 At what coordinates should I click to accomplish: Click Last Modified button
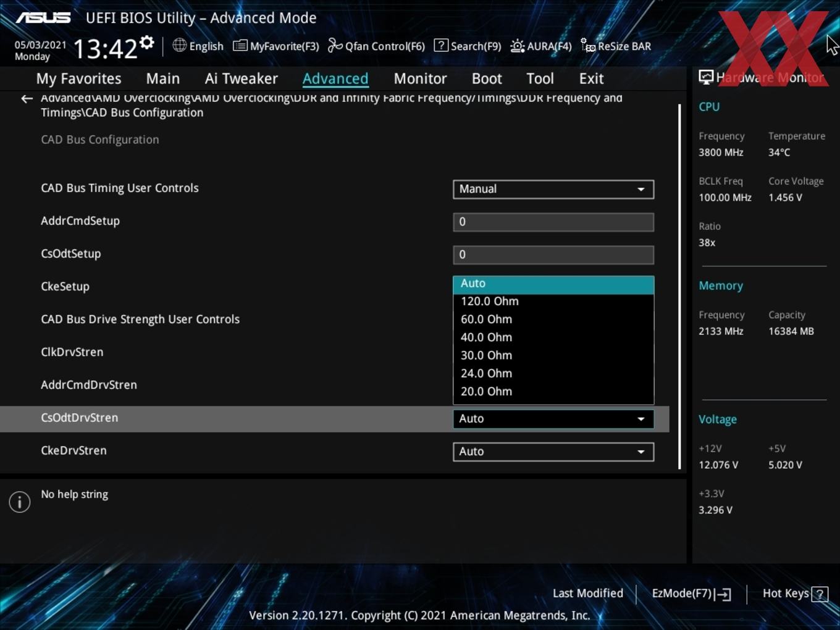point(587,594)
